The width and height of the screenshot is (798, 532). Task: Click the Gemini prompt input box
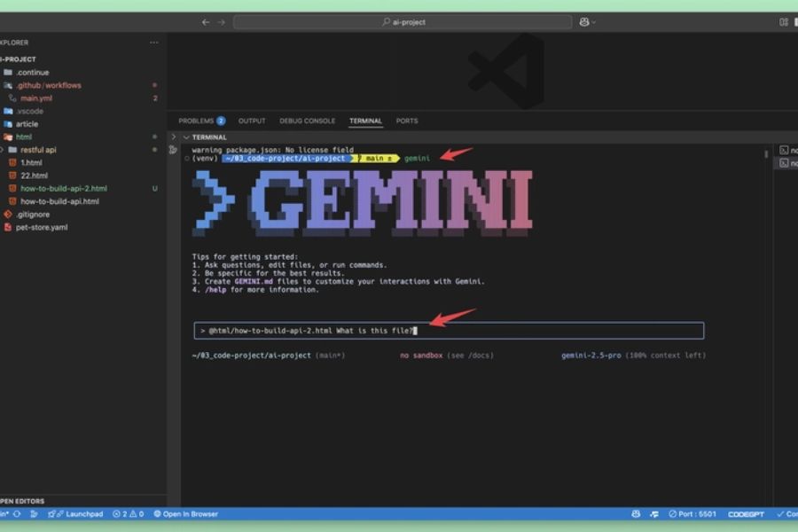coord(443,330)
